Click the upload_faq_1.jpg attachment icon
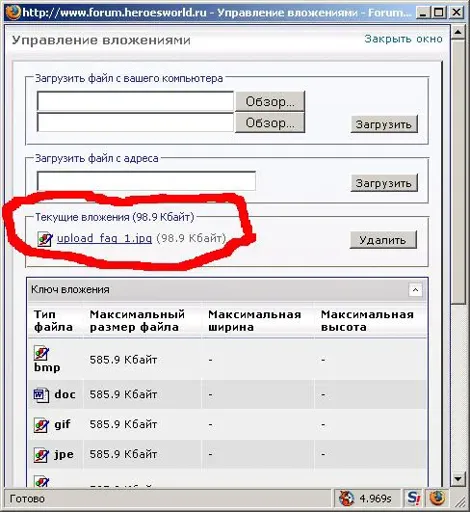 (45, 239)
